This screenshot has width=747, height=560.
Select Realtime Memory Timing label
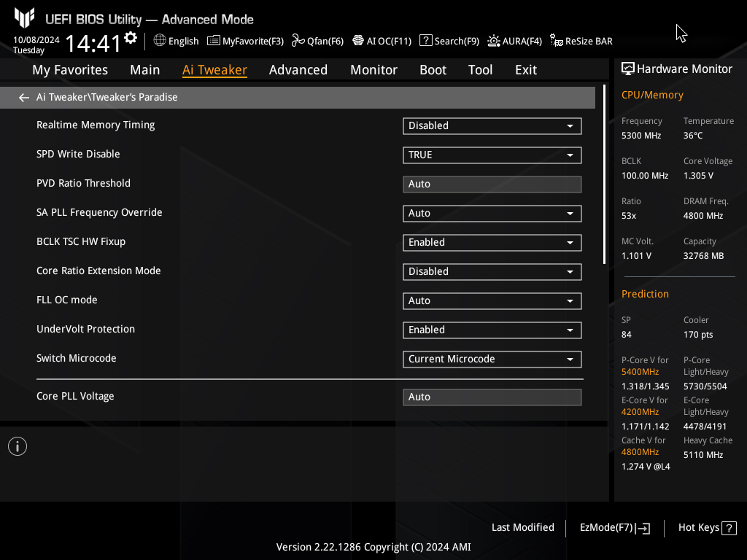pyautogui.click(x=96, y=125)
